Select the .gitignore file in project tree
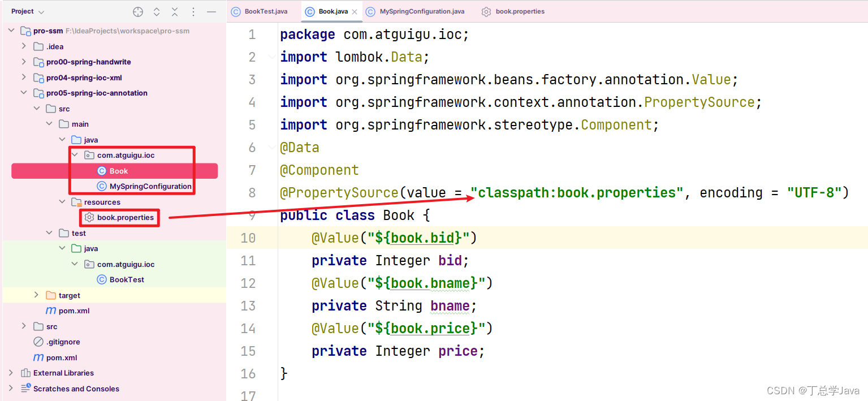868x401 pixels. point(62,342)
